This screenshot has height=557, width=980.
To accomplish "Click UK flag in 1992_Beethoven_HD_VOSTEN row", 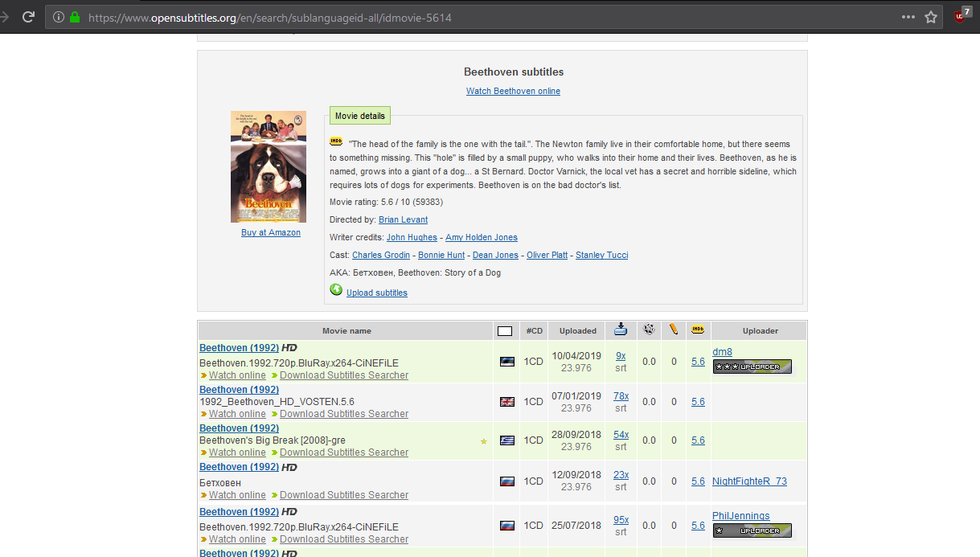I will click(x=506, y=402).
